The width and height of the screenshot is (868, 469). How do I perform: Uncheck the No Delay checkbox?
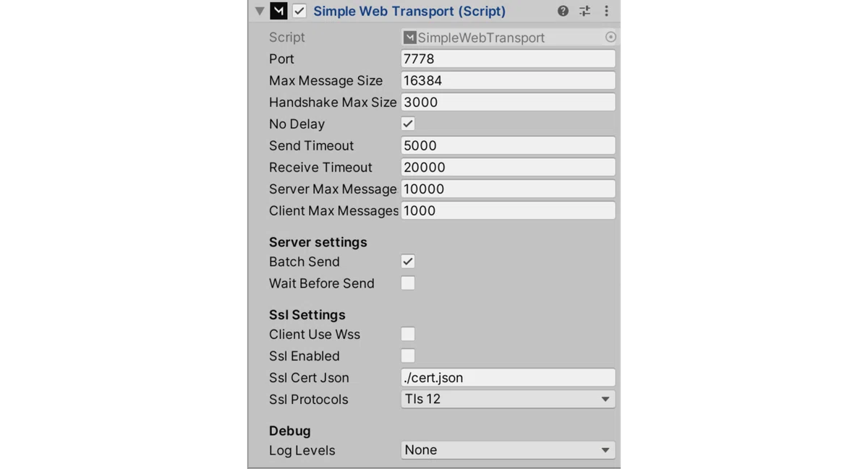(x=408, y=124)
